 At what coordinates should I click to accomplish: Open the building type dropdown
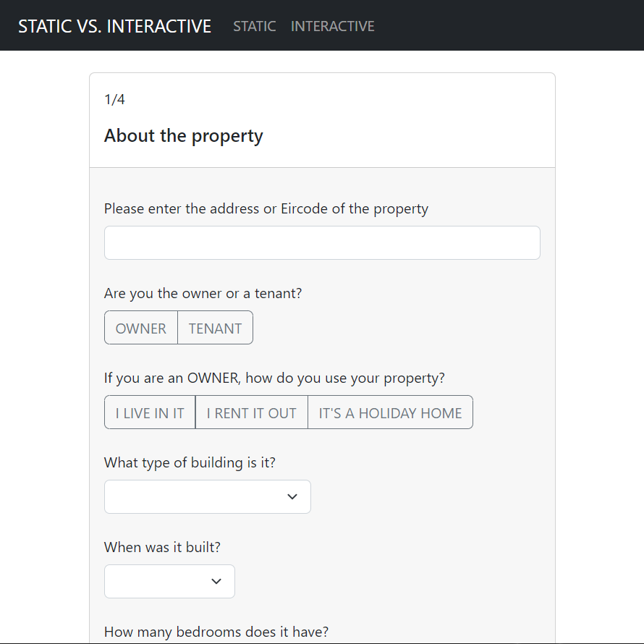[207, 497]
